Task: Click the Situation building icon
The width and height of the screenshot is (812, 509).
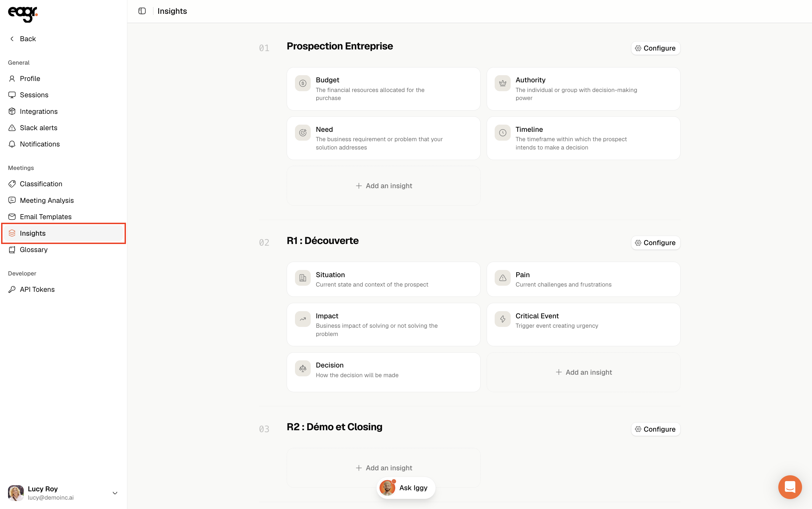Action: (x=303, y=278)
